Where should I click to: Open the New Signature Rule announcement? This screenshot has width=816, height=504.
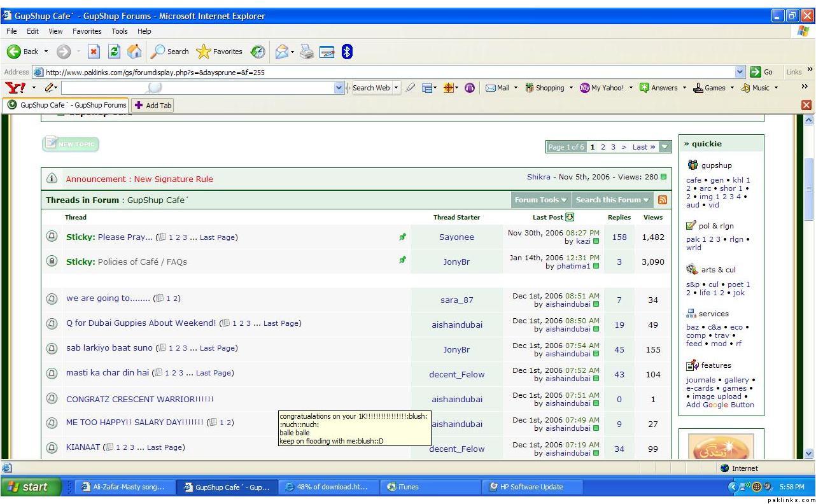pyautogui.click(x=139, y=179)
